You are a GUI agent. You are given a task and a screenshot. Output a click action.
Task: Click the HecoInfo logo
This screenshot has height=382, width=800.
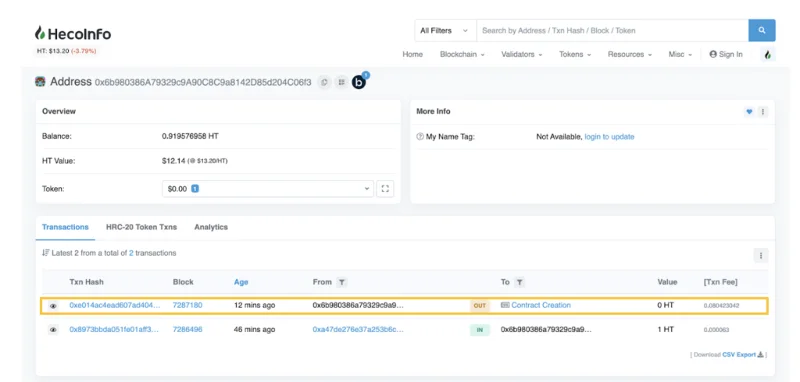[72, 34]
